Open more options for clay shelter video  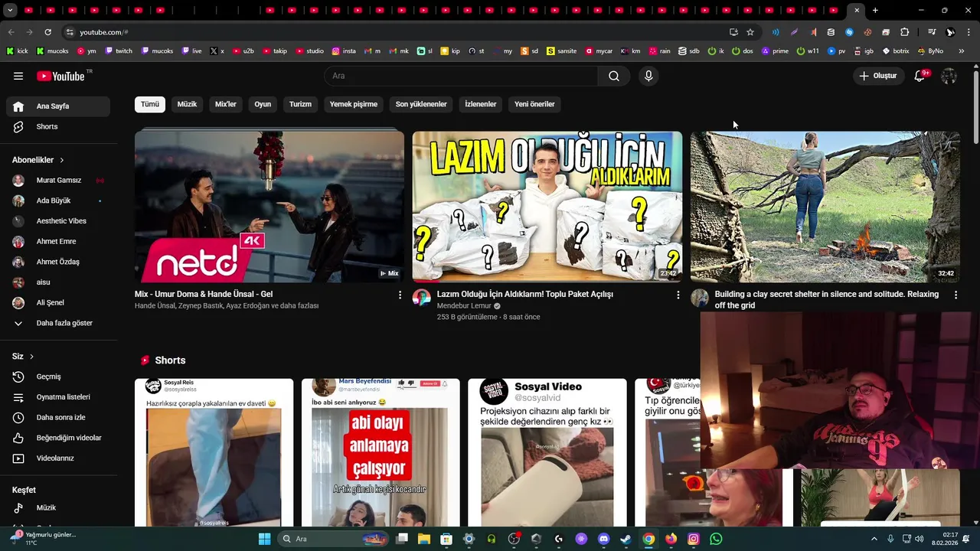pyautogui.click(x=955, y=295)
